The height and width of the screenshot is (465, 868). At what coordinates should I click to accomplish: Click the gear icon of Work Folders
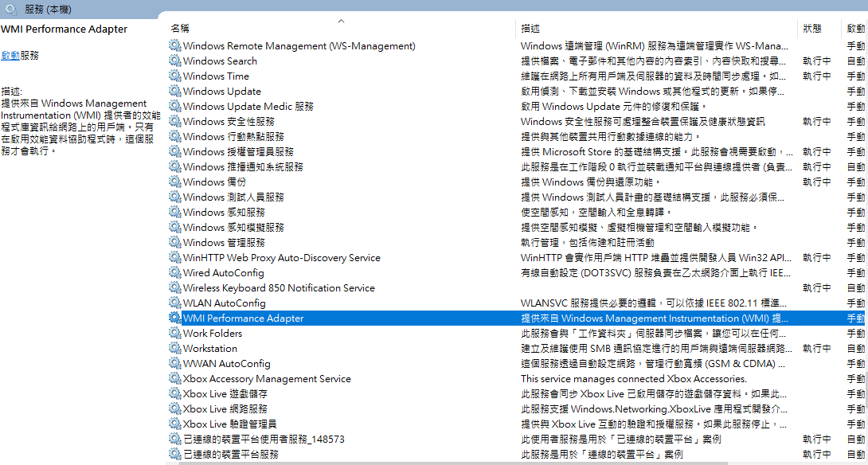click(175, 334)
